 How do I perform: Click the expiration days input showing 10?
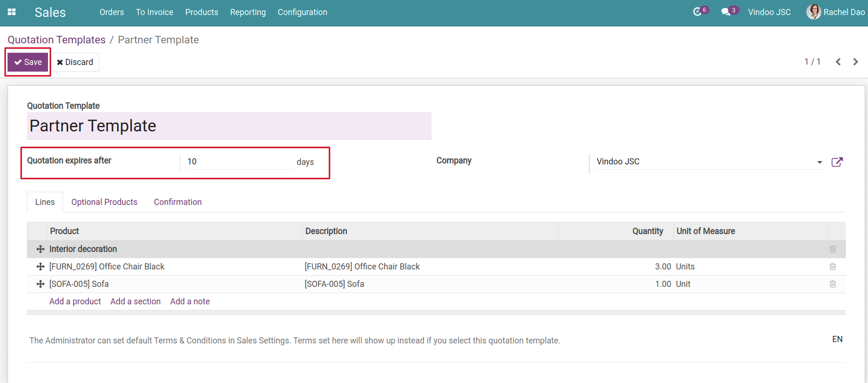[x=240, y=162]
